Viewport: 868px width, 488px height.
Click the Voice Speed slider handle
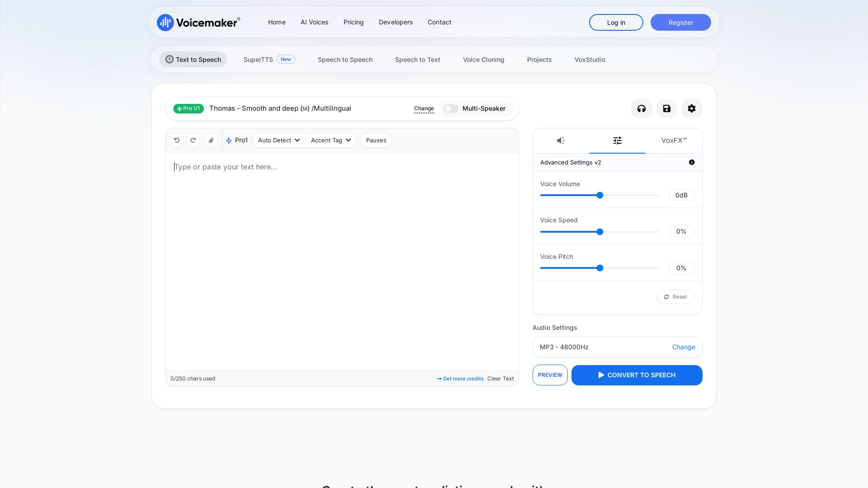[x=600, y=232]
